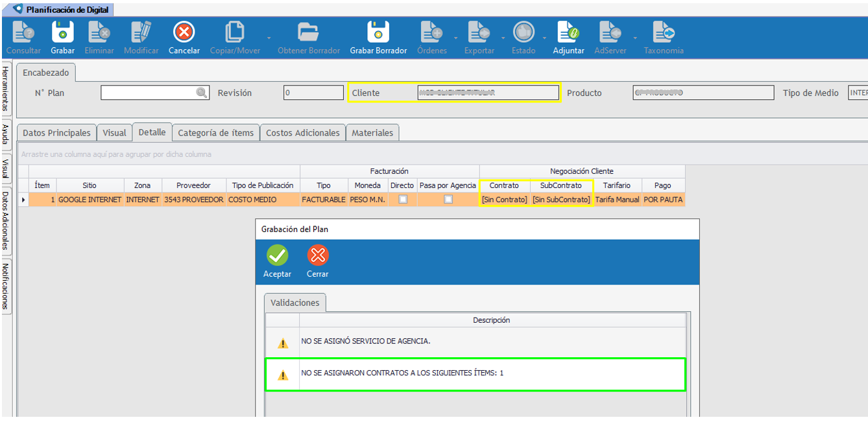Click the Exportar toolbar icon

[x=479, y=32]
